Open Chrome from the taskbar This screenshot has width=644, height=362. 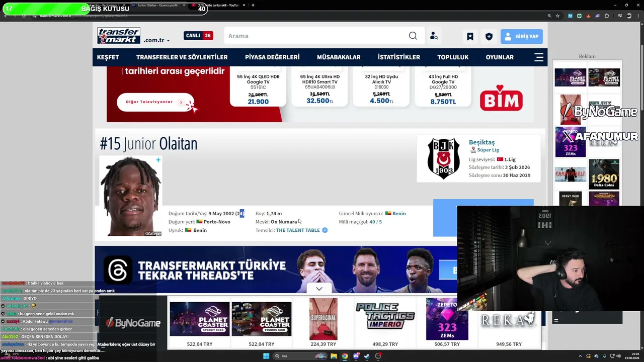(345, 356)
